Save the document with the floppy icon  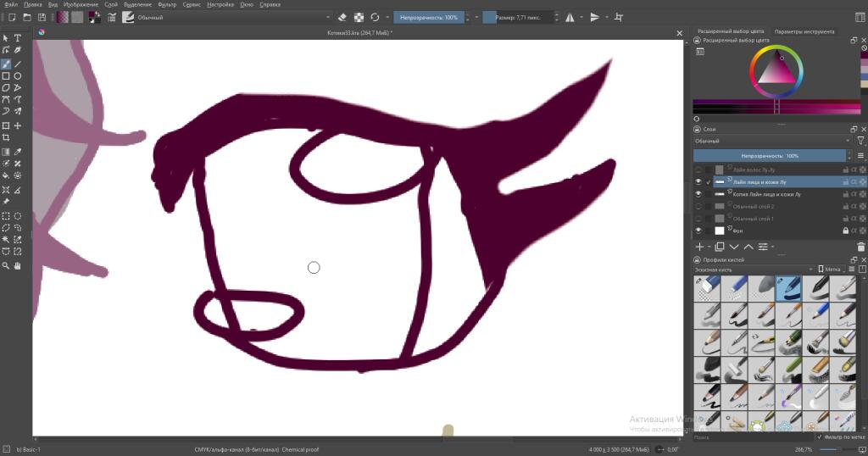(x=42, y=18)
